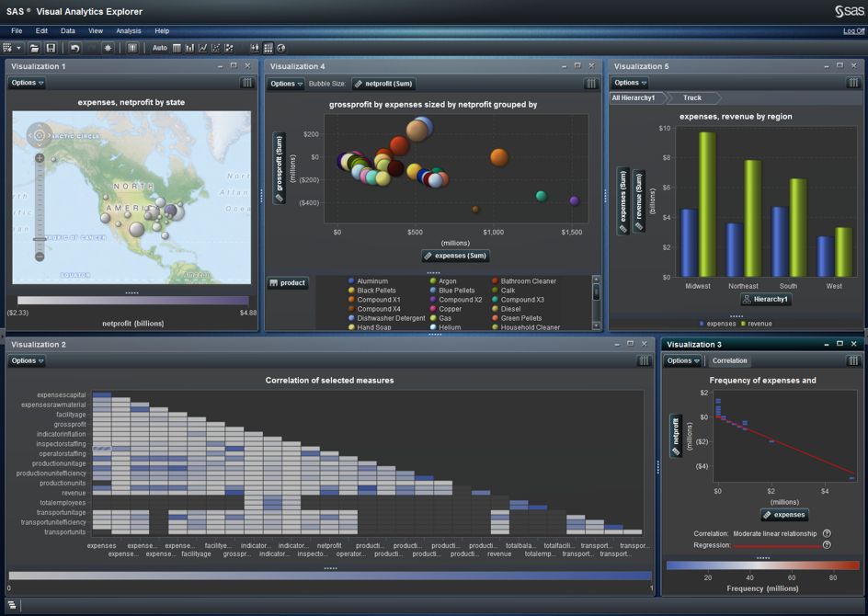Open the Data menu

pos(68,31)
